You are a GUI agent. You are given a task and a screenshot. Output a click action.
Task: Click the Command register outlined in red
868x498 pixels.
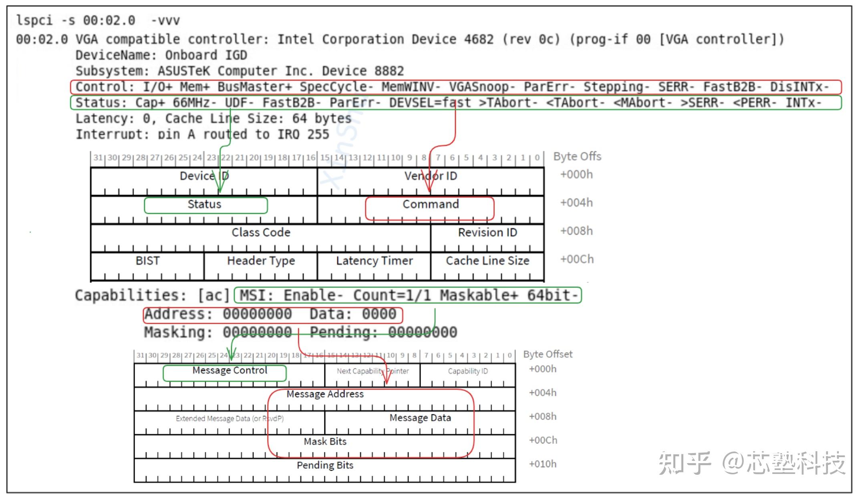(430, 204)
